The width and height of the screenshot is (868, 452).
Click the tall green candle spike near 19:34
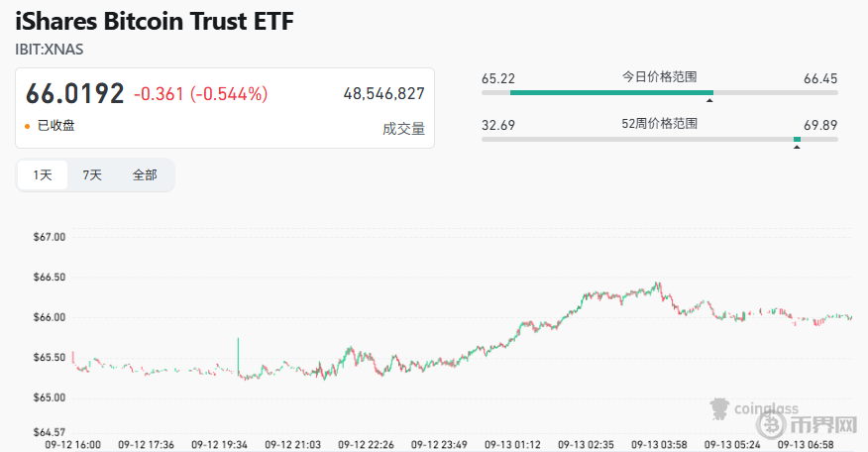[238, 355]
